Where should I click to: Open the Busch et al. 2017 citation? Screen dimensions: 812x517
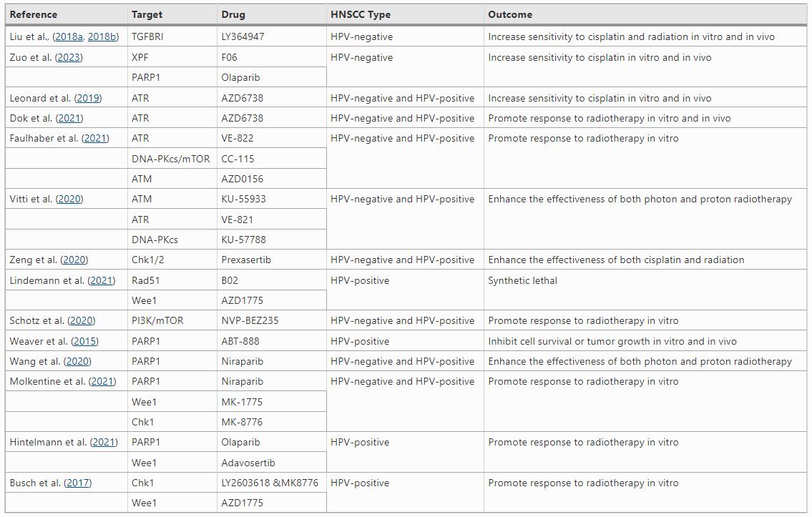78,483
